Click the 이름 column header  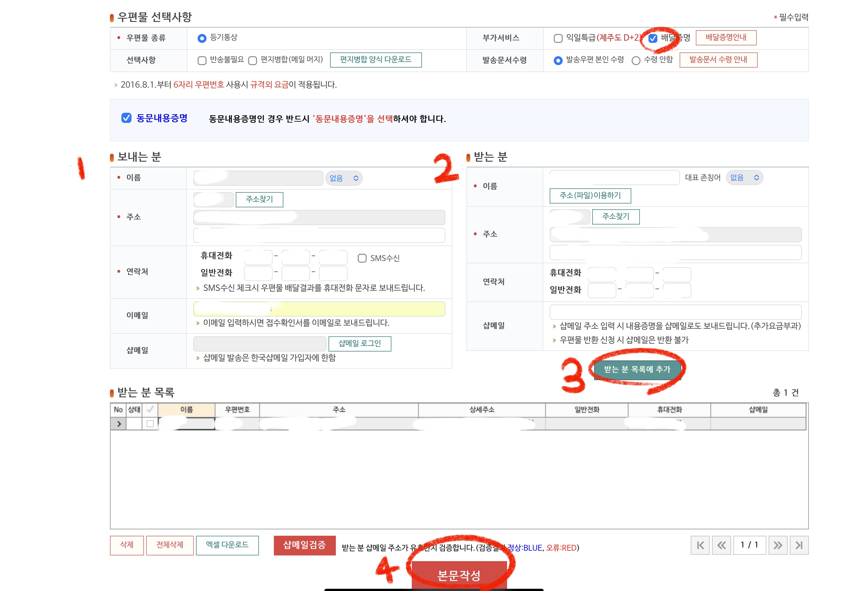click(x=186, y=410)
